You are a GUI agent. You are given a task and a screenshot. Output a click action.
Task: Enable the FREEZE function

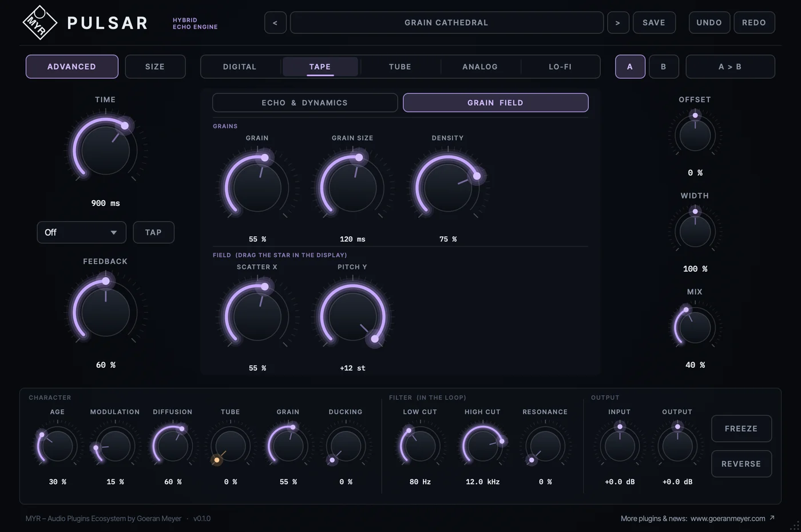741,428
